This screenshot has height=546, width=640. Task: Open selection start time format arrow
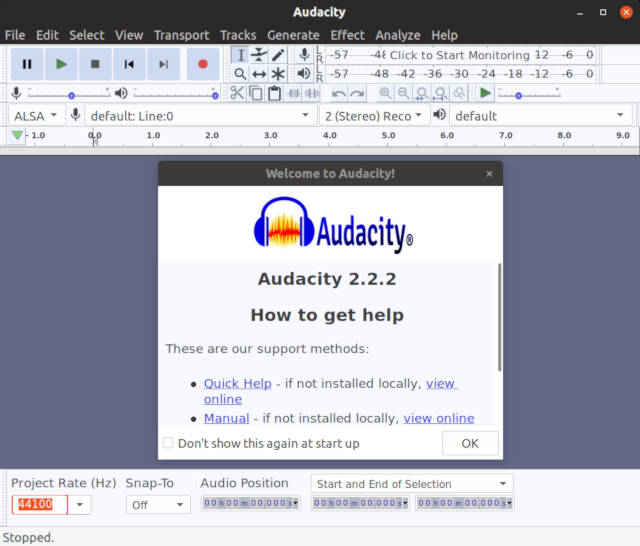[405, 503]
